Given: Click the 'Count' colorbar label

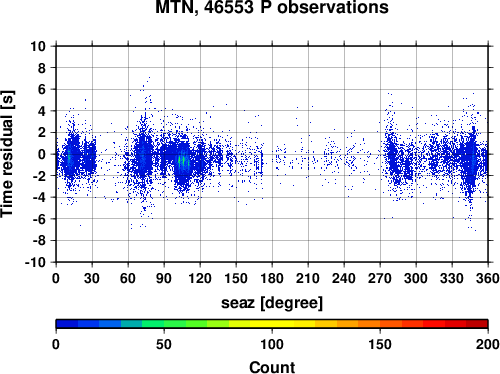Looking at the screenshot, I should (272, 367).
